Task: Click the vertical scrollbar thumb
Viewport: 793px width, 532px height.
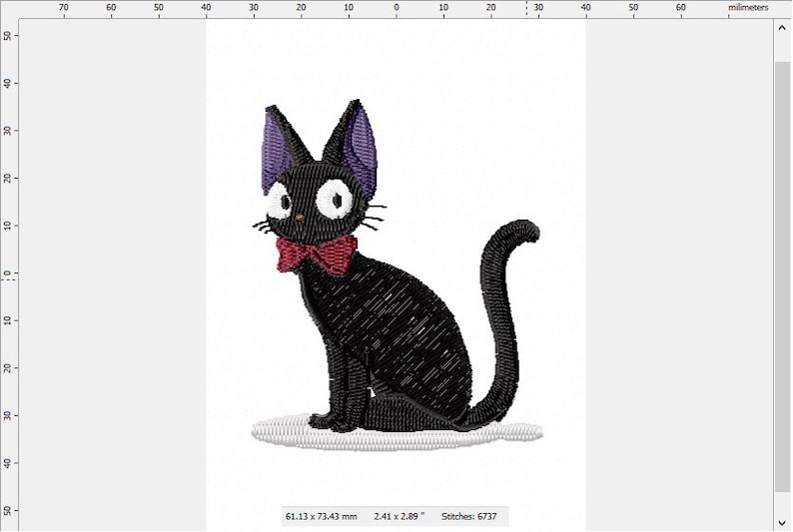Action: (x=782, y=275)
